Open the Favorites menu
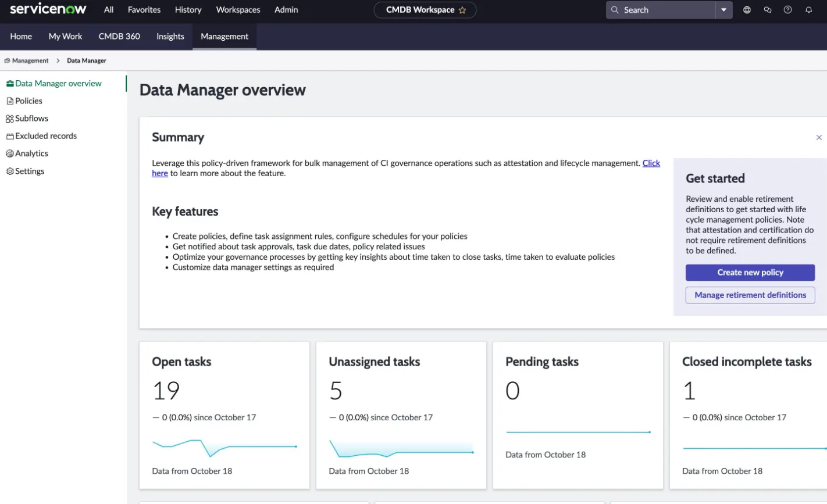The image size is (827, 504). coord(144,10)
